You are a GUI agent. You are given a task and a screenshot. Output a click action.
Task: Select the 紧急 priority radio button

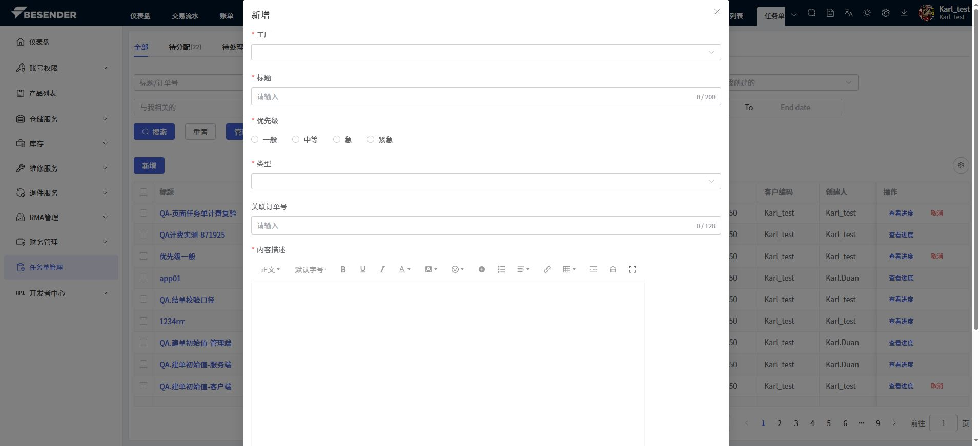(371, 139)
